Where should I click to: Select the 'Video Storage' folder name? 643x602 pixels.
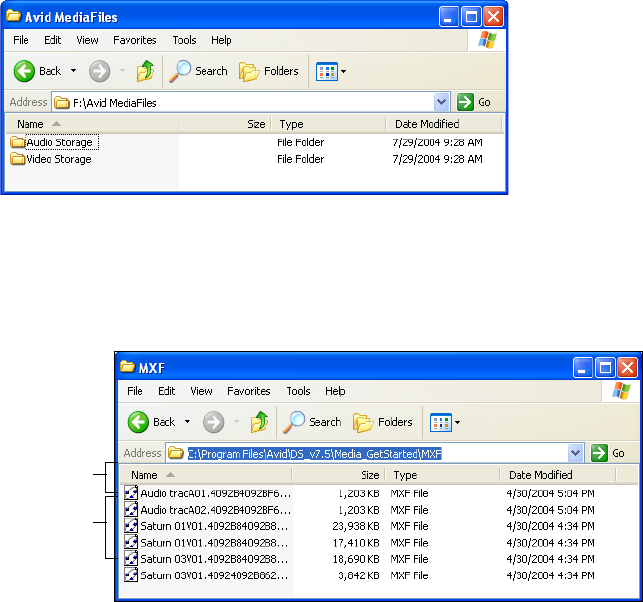(59, 159)
